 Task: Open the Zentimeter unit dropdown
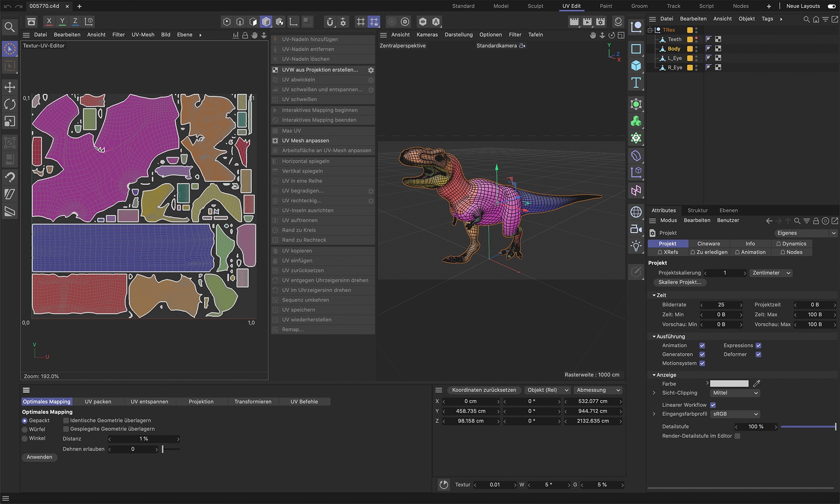tap(771, 273)
